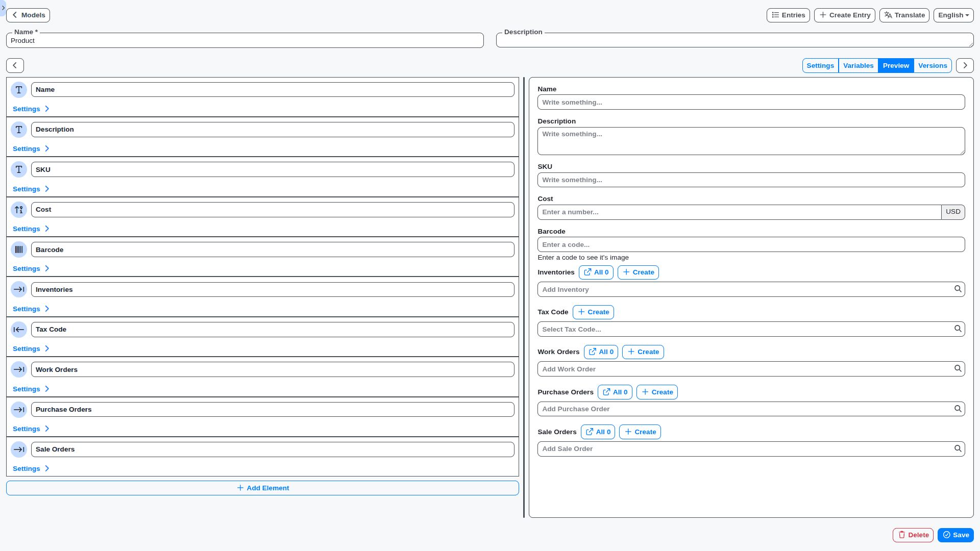This screenshot has width=980, height=551.
Task: Click the magnifier icon in Add Work Order field
Action: (958, 368)
